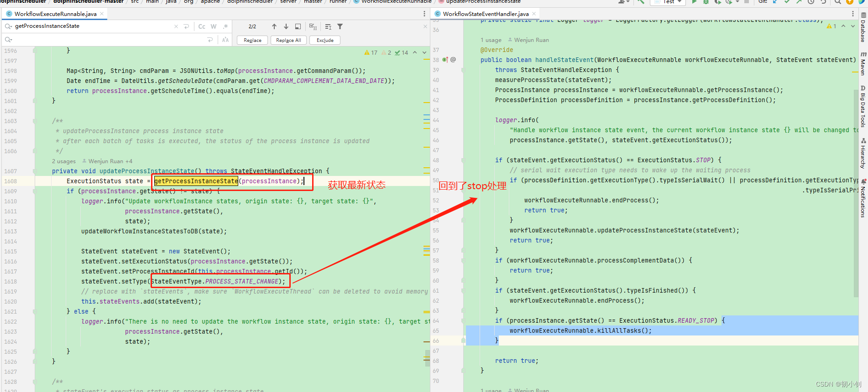Toggle search filter funnel icon

click(x=340, y=26)
